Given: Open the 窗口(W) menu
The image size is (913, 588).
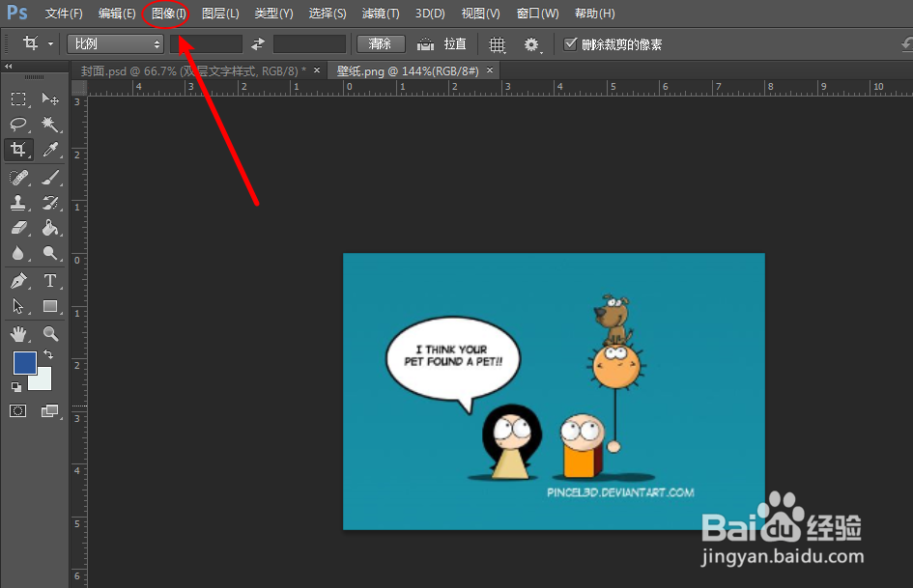Looking at the screenshot, I should click(537, 13).
